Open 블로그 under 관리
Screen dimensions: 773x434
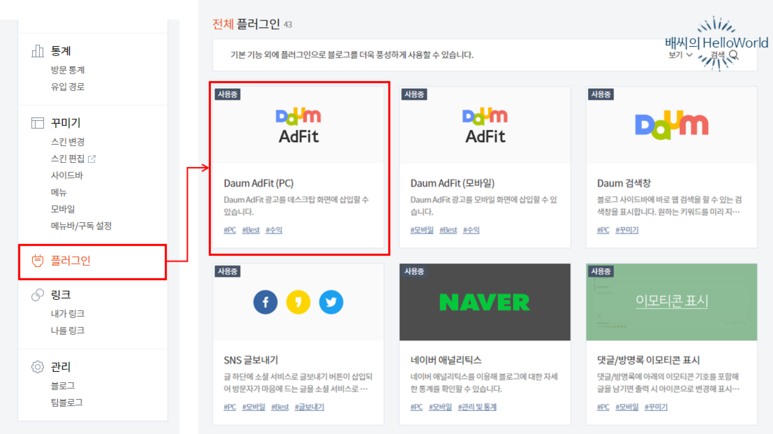(x=63, y=386)
